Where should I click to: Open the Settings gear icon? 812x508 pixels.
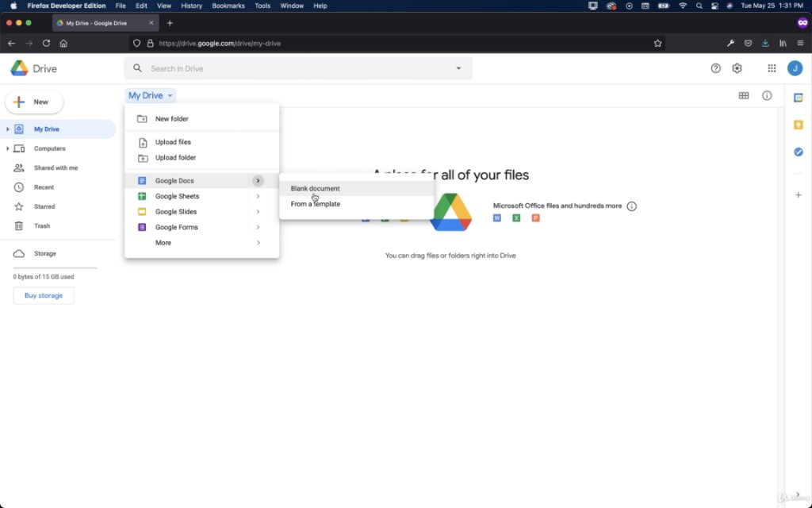737,68
